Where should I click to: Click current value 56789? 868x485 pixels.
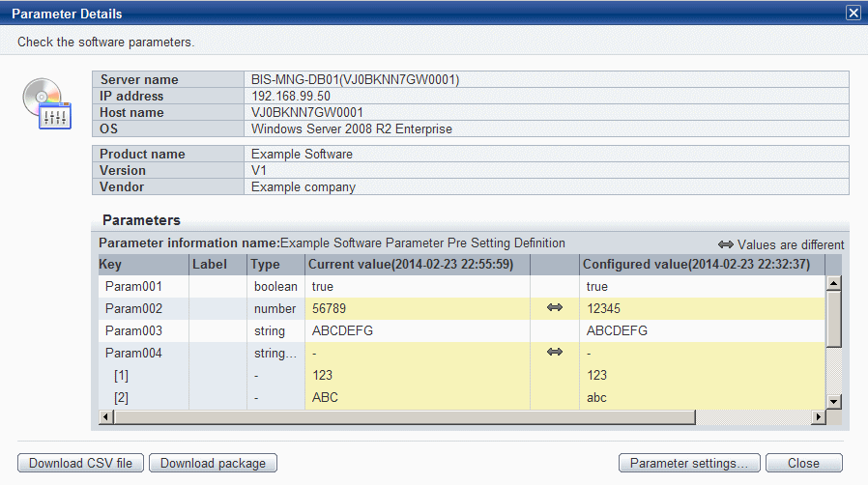tap(329, 308)
